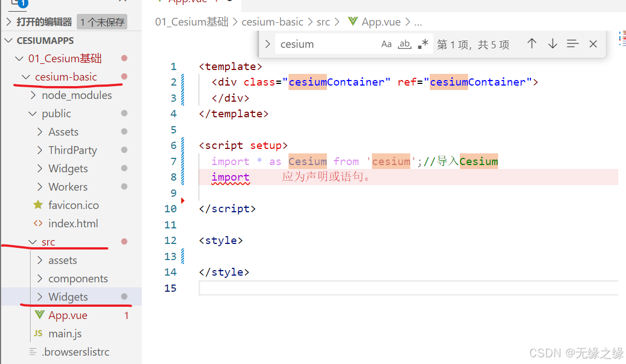Image resolution: width=626 pixels, height=364 pixels.
Task: Click the Vue icon beside App.vue in explorer
Action: point(39,315)
